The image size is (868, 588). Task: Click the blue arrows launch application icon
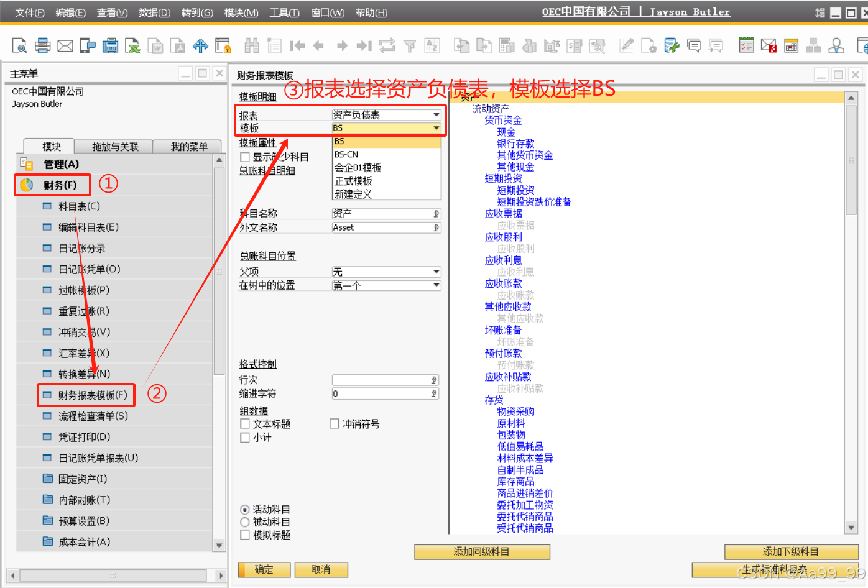200,45
